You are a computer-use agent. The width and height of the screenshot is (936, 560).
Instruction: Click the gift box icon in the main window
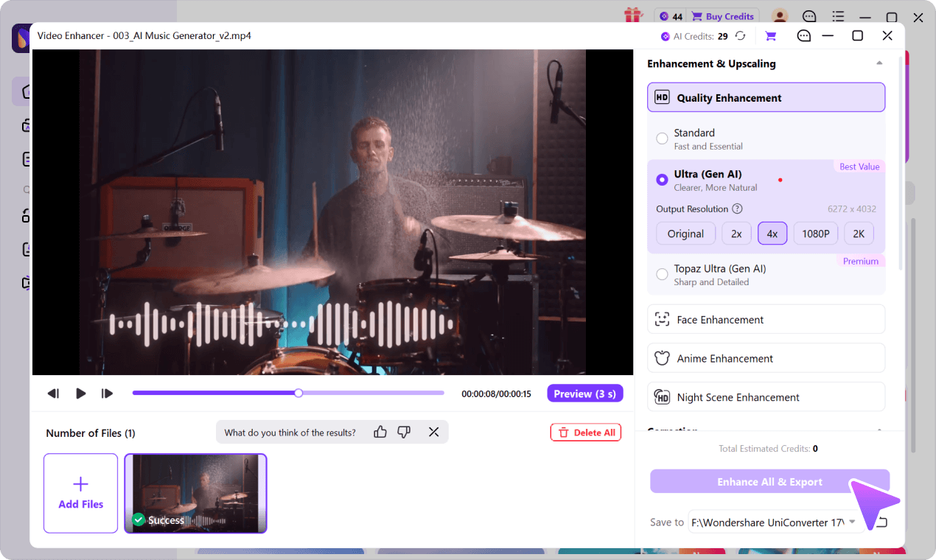coord(632,15)
